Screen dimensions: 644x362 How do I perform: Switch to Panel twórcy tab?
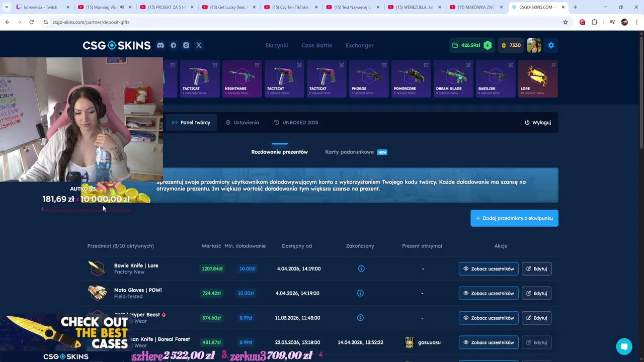[x=191, y=122]
